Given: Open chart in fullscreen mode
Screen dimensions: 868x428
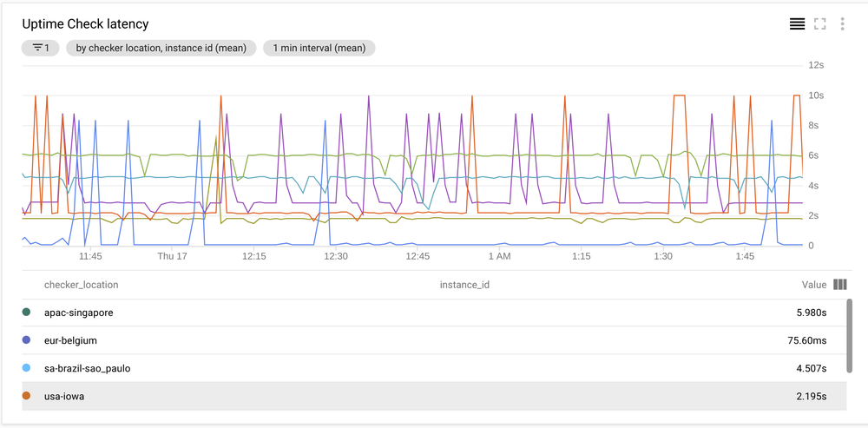Looking at the screenshot, I should (820, 23).
